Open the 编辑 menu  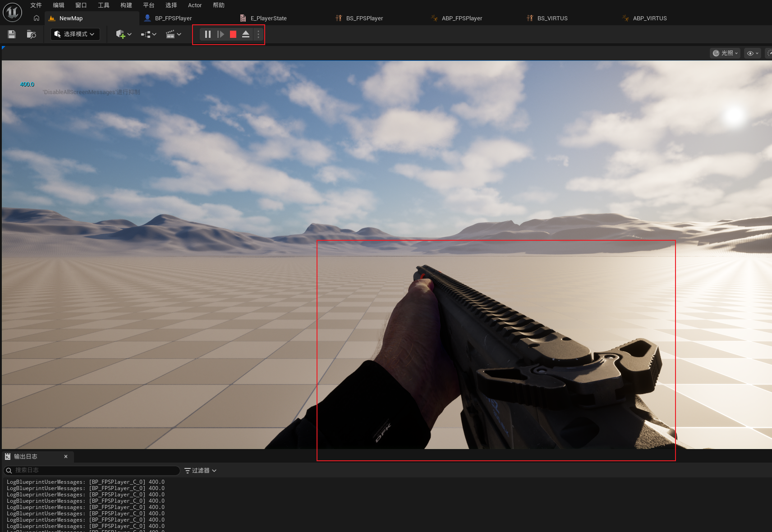[x=59, y=5]
